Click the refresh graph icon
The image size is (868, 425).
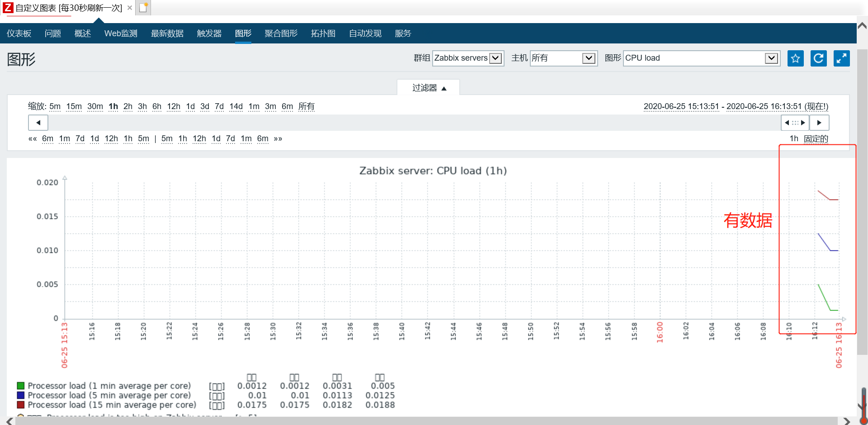tap(818, 58)
